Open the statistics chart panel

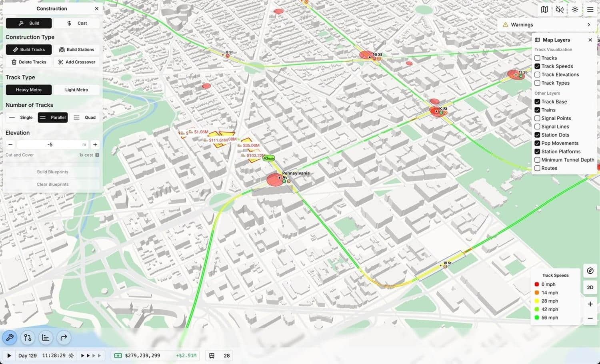pos(46,338)
